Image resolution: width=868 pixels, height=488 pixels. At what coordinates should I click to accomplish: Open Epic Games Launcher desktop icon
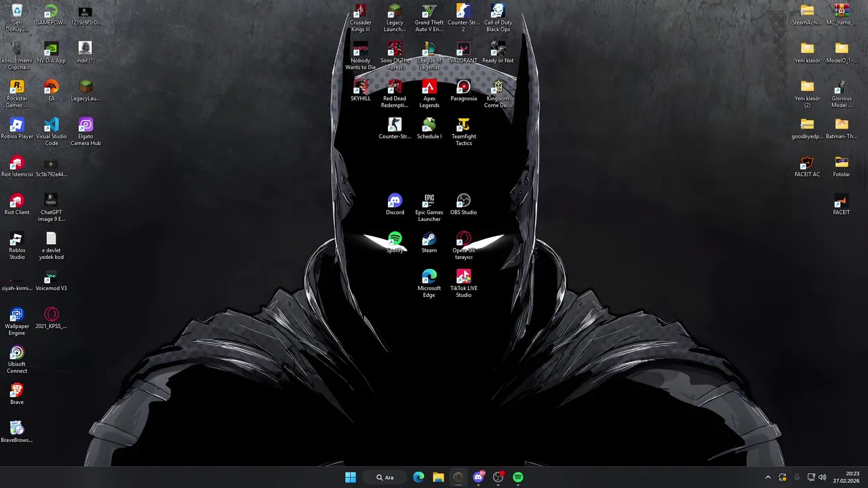(x=429, y=208)
